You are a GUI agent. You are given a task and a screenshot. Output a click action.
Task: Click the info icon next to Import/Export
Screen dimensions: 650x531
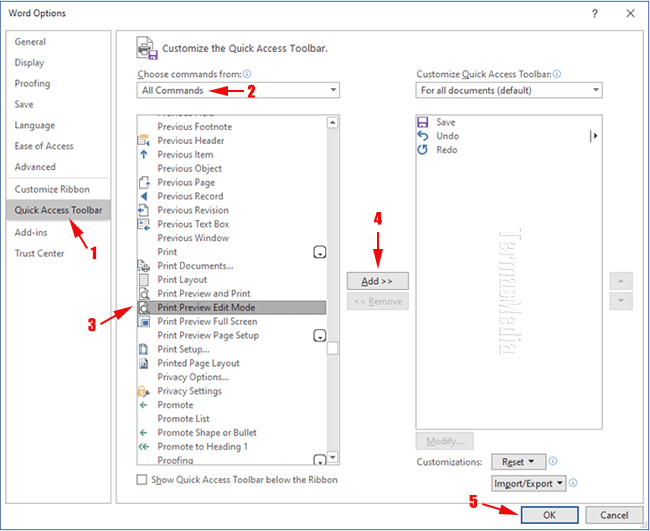tap(573, 483)
